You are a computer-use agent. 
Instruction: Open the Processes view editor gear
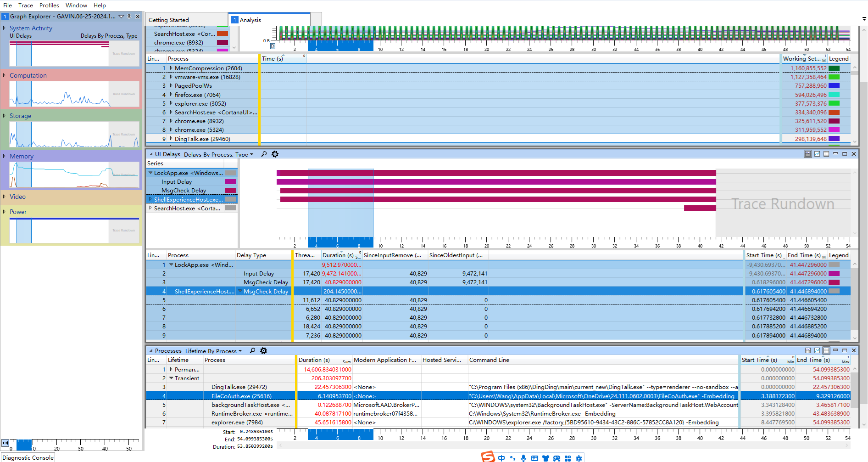click(263, 350)
